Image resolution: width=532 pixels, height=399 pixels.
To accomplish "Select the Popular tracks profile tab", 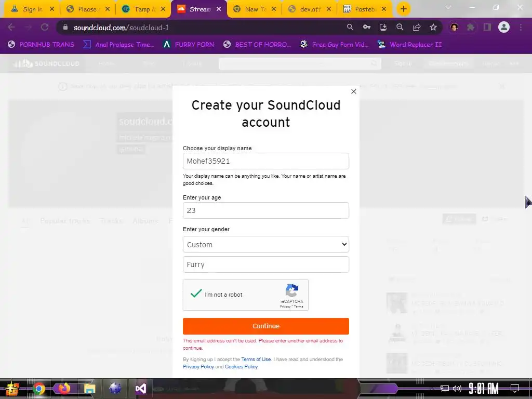I will click(65, 221).
